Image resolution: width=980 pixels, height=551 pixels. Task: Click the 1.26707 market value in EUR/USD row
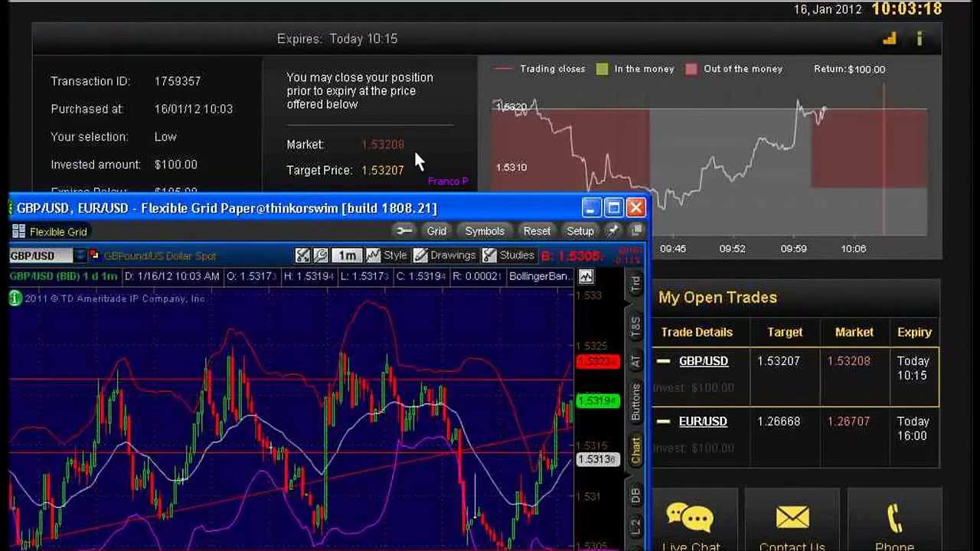tap(848, 422)
